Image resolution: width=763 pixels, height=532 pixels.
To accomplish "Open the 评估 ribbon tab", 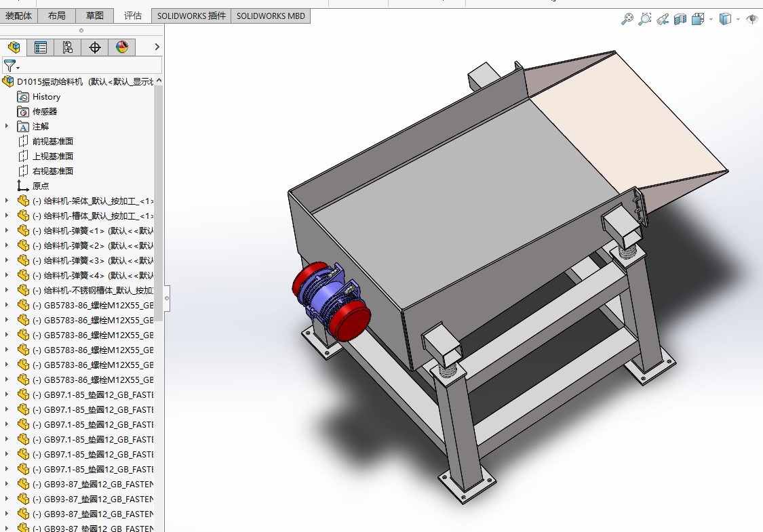I will pyautogui.click(x=132, y=16).
